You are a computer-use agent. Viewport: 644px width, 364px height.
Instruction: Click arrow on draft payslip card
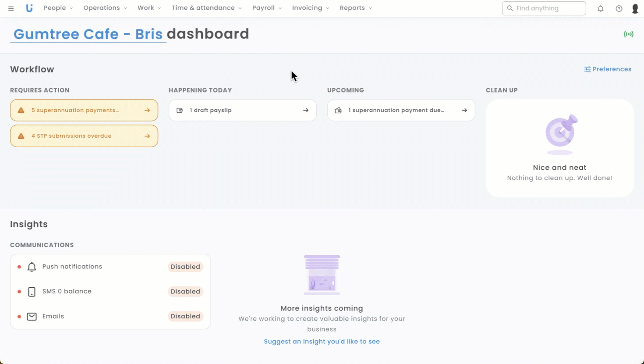(306, 111)
